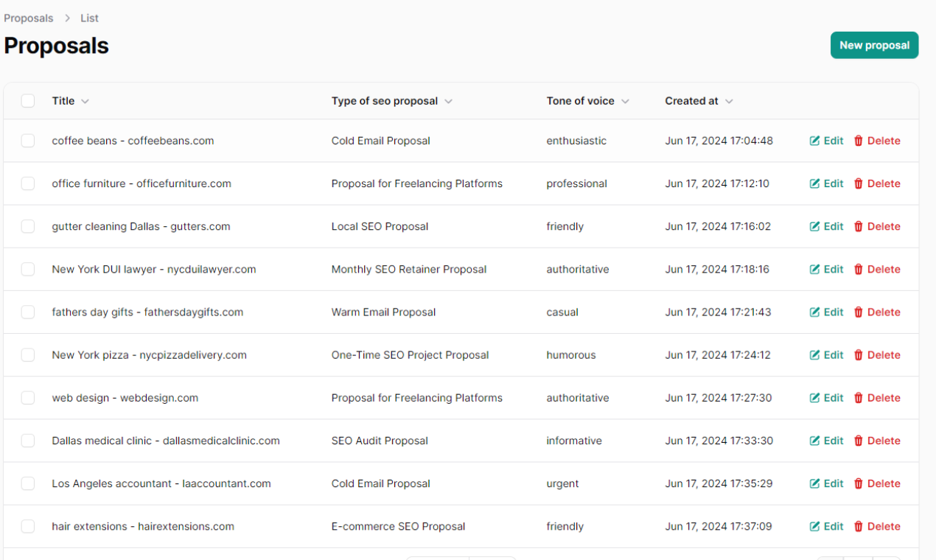The image size is (936, 560).
Task: Click Edit icon for New York pizza row
Action: point(814,354)
